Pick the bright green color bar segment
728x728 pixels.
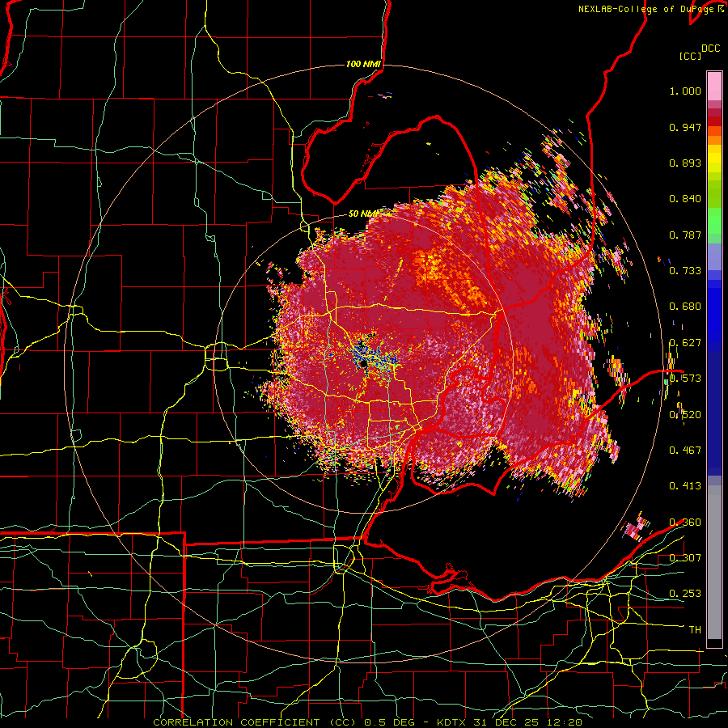coord(714,221)
